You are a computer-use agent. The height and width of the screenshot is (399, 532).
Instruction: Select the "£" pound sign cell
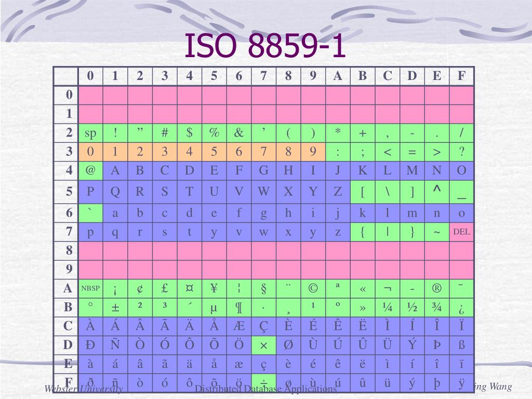point(165,289)
